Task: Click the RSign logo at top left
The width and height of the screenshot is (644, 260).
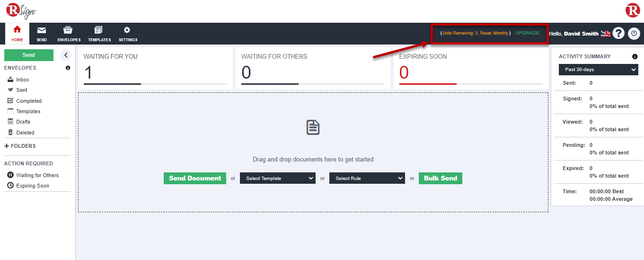Action: point(21,10)
